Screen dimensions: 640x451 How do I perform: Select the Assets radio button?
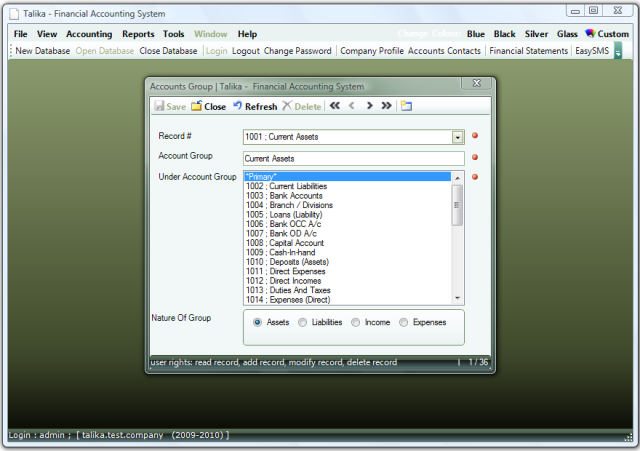click(x=258, y=322)
